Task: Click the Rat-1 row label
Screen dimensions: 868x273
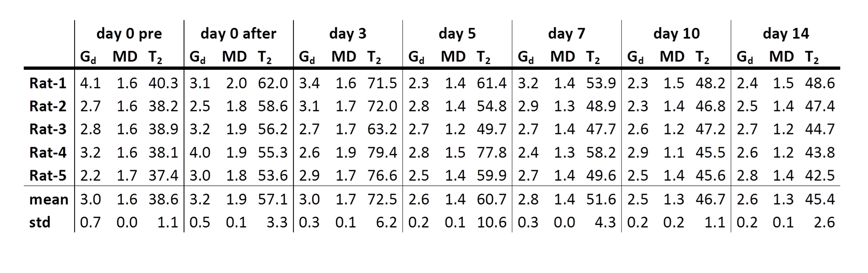Action: (48, 84)
